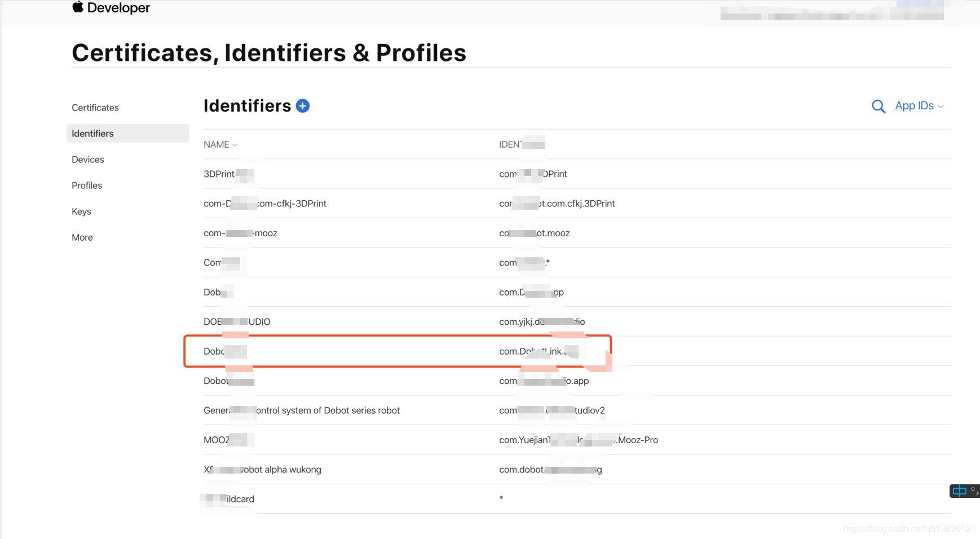Click the Apple Developer logo
980x539 pixels.
[x=111, y=8]
